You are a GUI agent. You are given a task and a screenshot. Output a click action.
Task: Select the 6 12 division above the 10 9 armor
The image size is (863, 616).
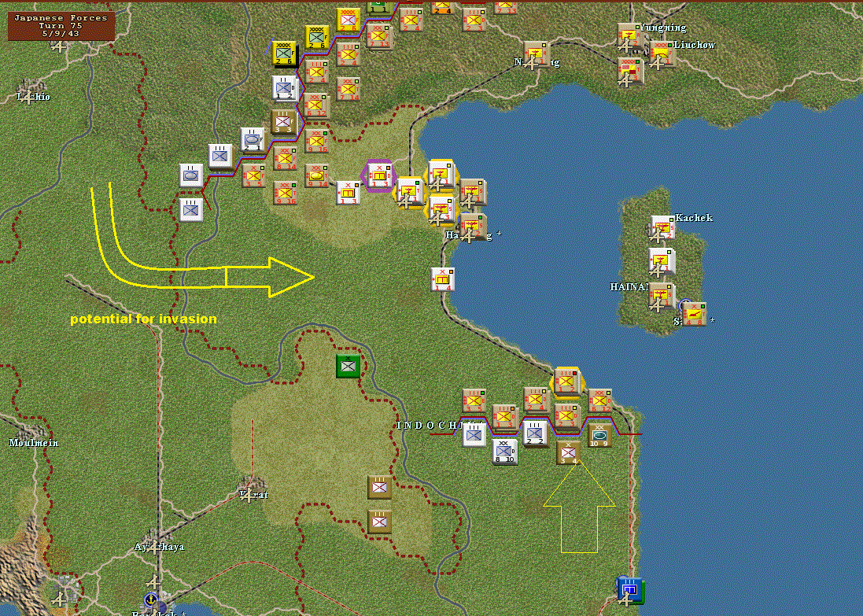click(x=599, y=400)
